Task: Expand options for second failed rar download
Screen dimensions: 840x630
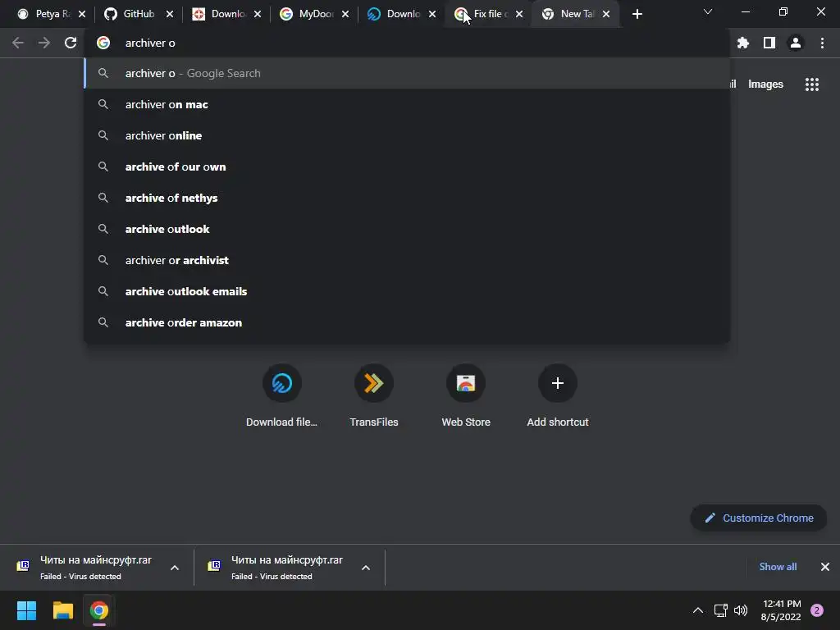Action: coord(366,568)
